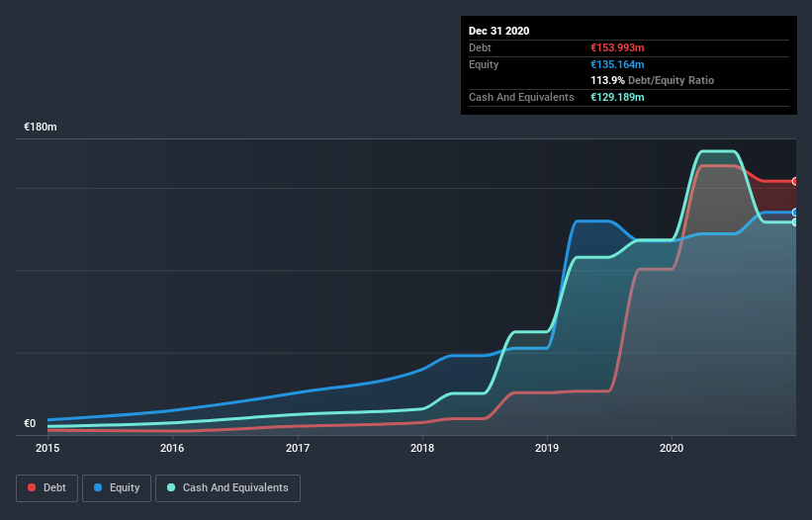Viewport: 812px width, 520px height.
Task: Click the 2016 x-axis label
Action: click(172, 448)
